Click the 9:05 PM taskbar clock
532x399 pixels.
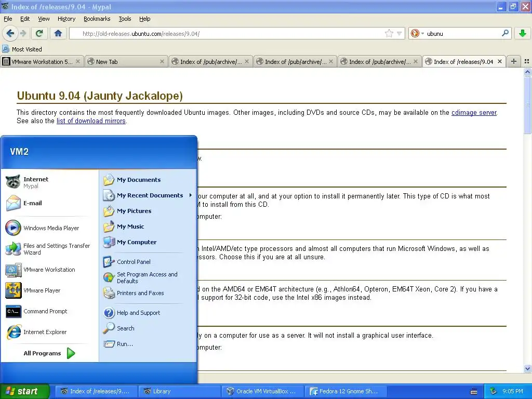pyautogui.click(x=512, y=391)
